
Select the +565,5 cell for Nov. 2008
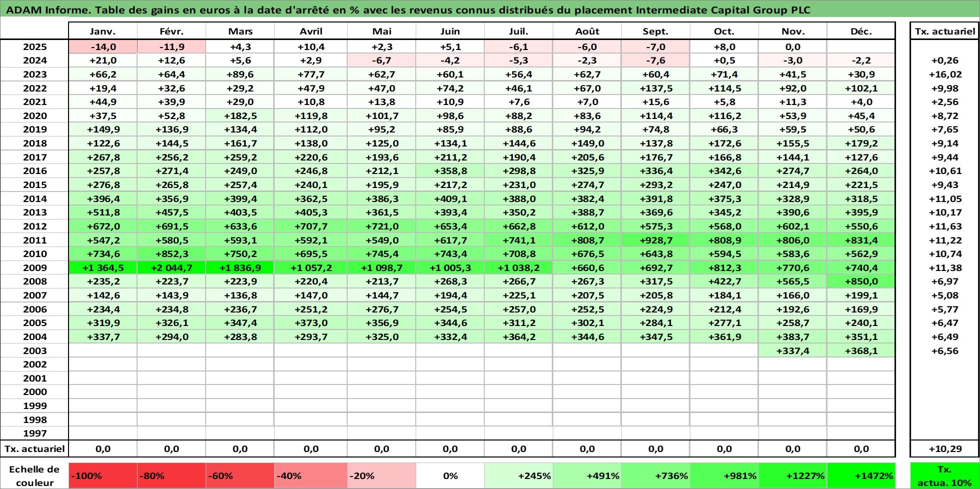793,281
